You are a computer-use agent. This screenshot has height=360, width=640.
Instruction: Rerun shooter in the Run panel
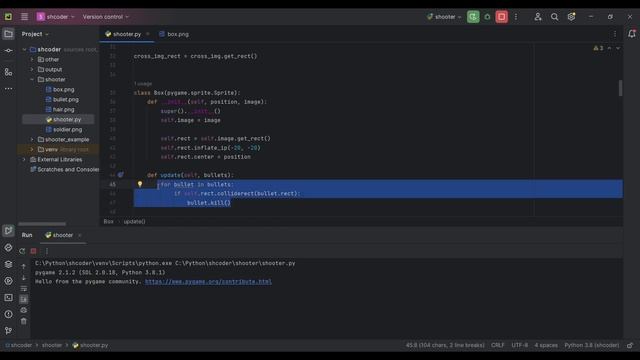(x=22, y=251)
